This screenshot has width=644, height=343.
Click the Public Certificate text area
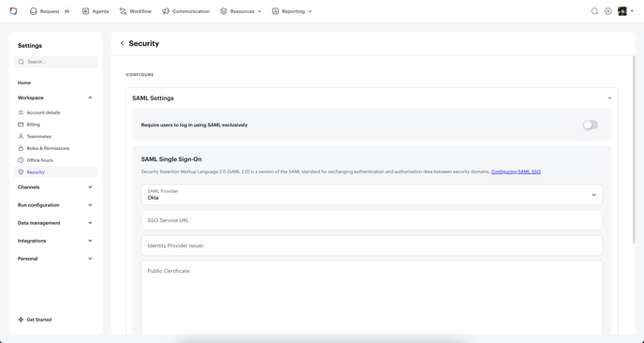372,298
